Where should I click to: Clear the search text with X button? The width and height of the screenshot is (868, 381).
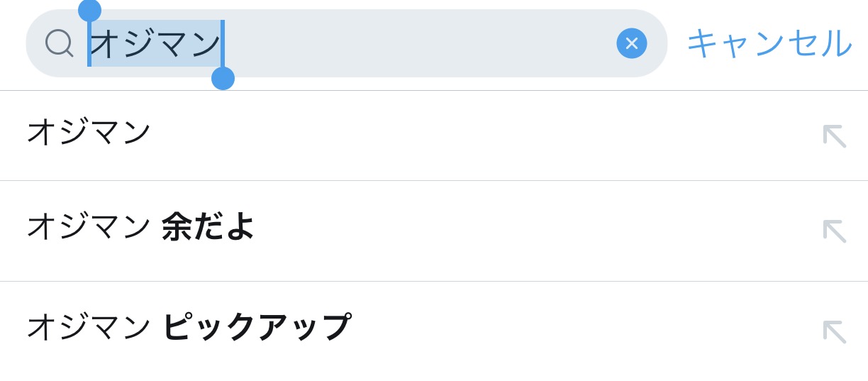click(x=631, y=43)
